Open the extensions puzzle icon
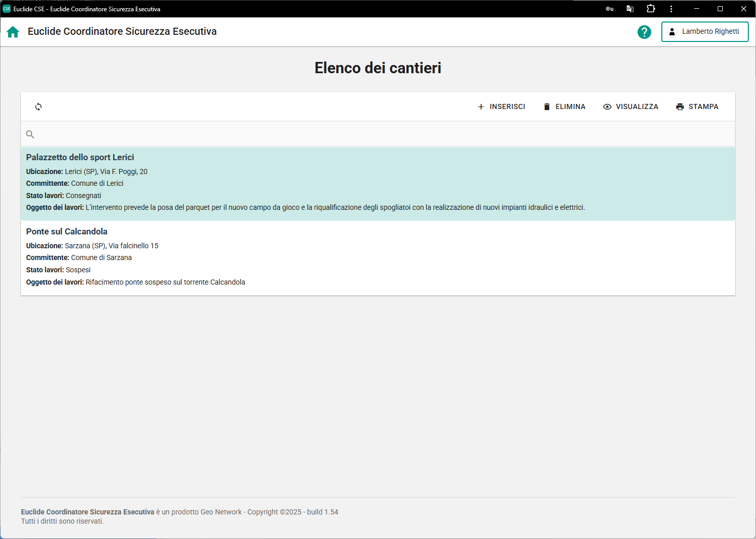 click(x=651, y=9)
